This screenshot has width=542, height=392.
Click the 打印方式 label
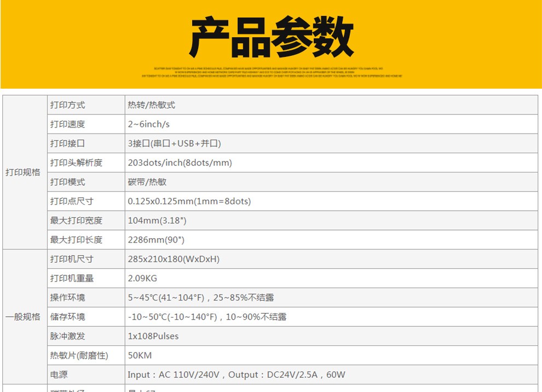pos(67,105)
